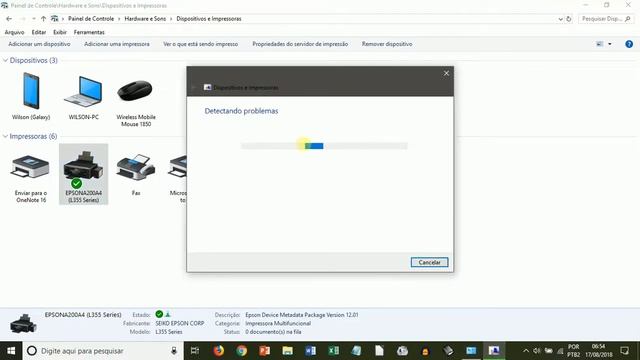Viewport: 640px width, 360px height.
Task: Open the address bar history dropdown
Action: coord(560,19)
